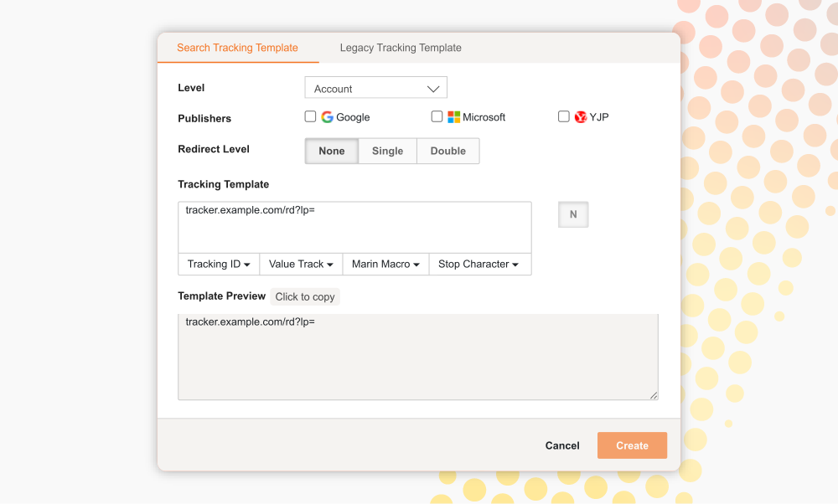Screen dimensions: 838x504
Task: Click the Create button
Action: tap(632, 445)
